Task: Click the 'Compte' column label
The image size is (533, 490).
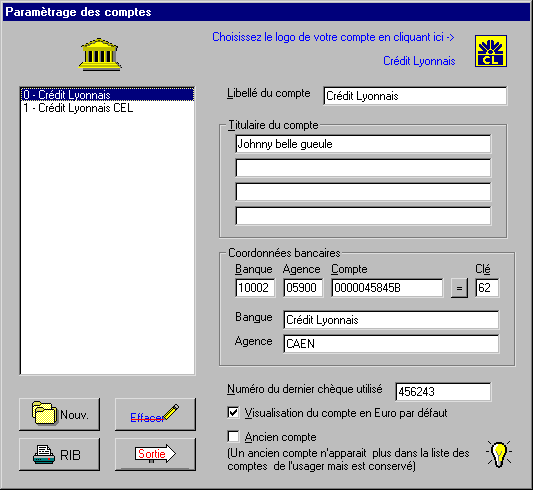Action: pyautogui.click(x=349, y=269)
